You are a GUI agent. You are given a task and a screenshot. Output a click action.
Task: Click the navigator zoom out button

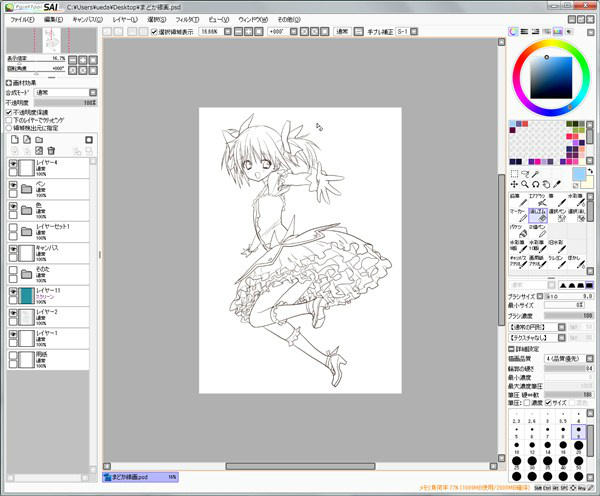[x=72, y=60]
